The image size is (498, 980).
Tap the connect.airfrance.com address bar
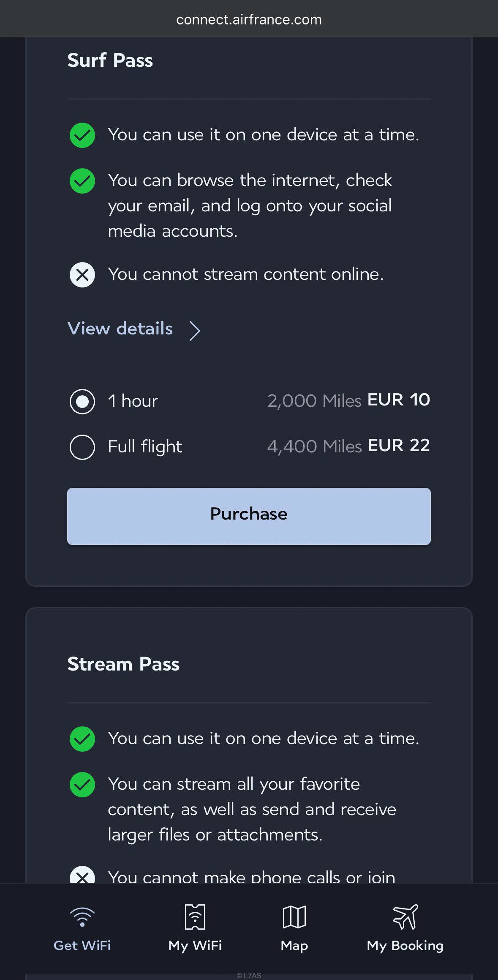pyautogui.click(x=249, y=19)
